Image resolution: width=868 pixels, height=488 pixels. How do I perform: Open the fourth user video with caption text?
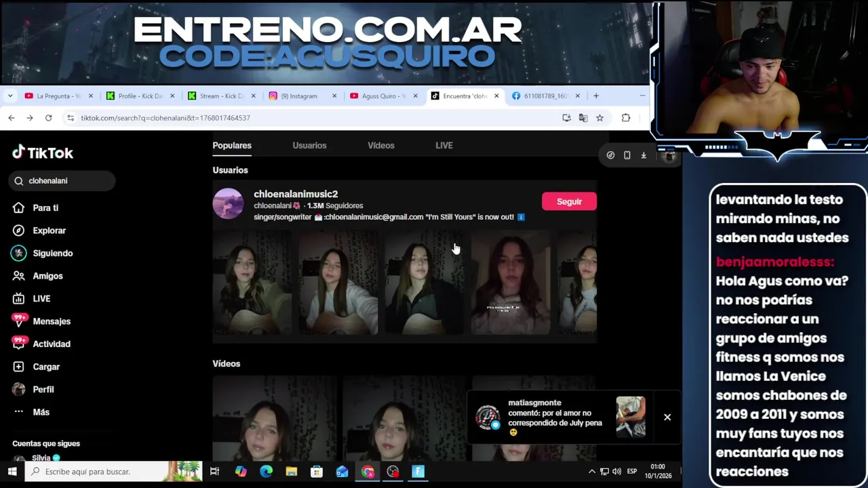point(511,282)
